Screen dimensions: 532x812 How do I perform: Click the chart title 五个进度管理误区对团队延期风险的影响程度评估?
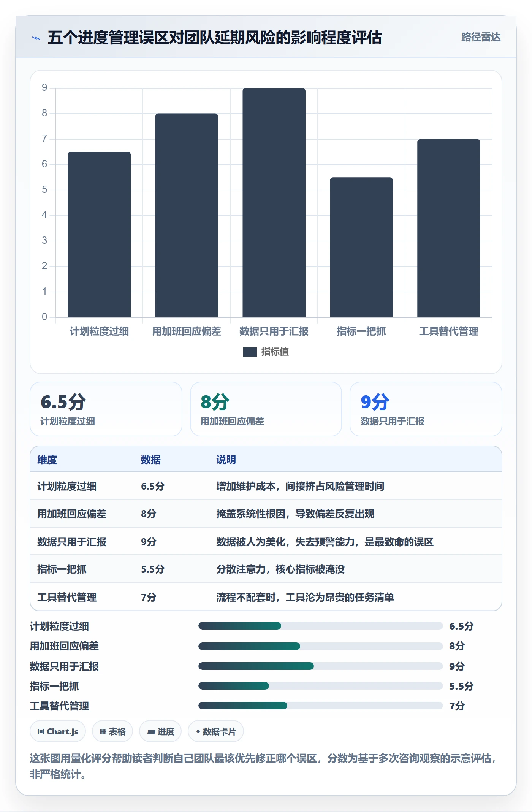click(215, 38)
